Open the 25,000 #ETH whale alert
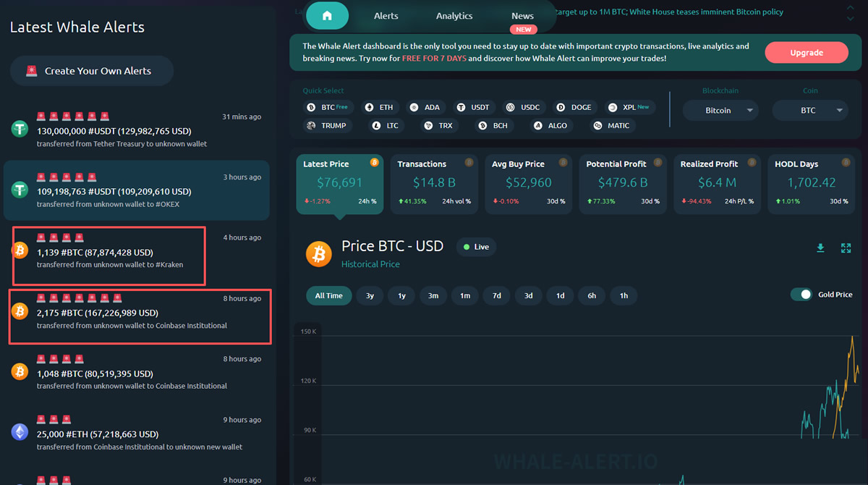This screenshot has height=485, width=868. (x=136, y=434)
